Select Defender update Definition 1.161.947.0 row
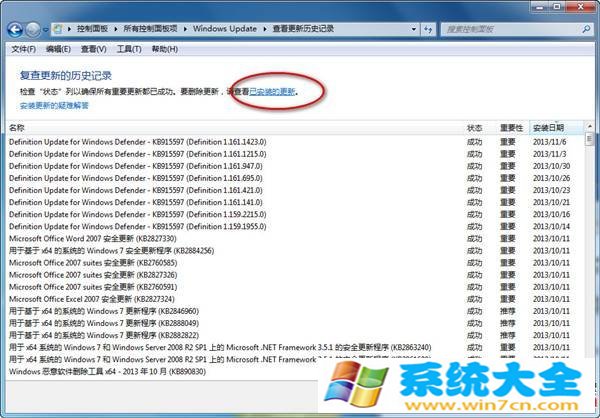Image resolution: width=600 pixels, height=418 pixels. pyautogui.click(x=295, y=166)
